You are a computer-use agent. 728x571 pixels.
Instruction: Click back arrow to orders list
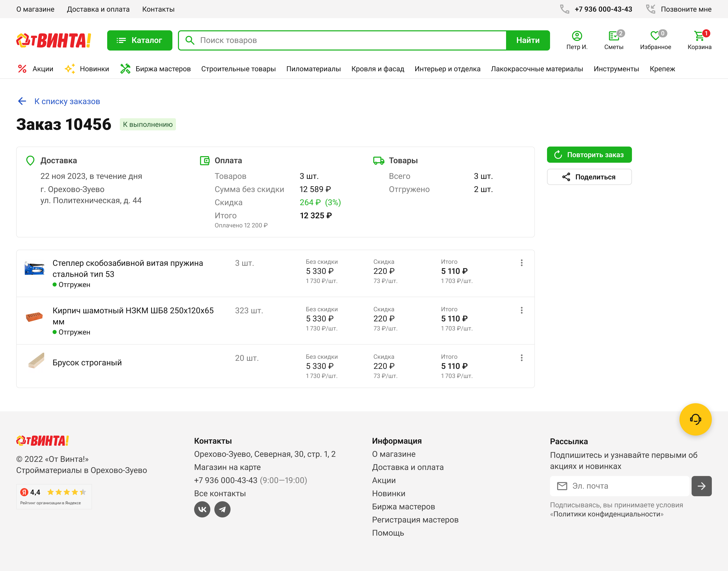[x=22, y=101]
